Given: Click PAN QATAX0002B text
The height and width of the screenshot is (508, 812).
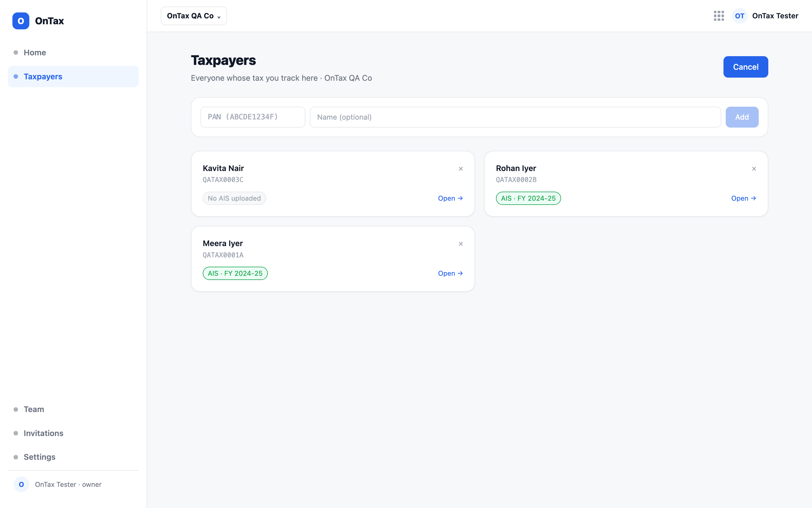Looking at the screenshot, I should [516, 180].
